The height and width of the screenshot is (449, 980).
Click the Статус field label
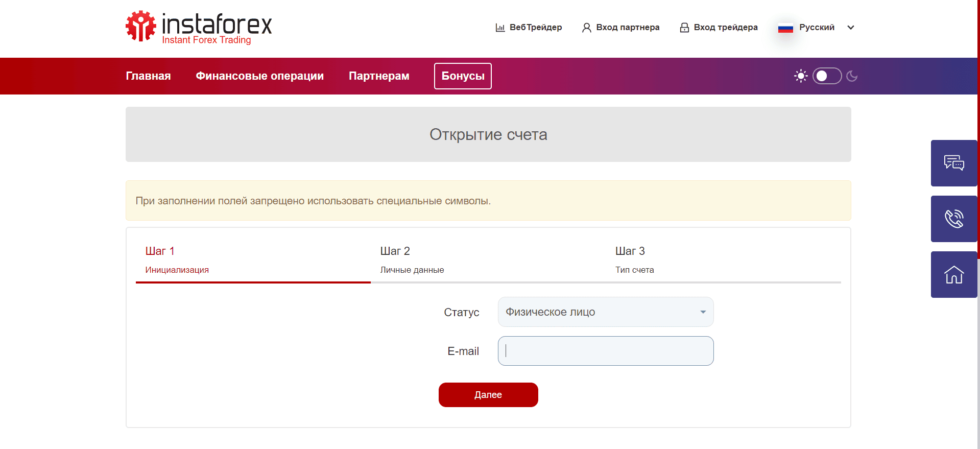[x=461, y=312]
